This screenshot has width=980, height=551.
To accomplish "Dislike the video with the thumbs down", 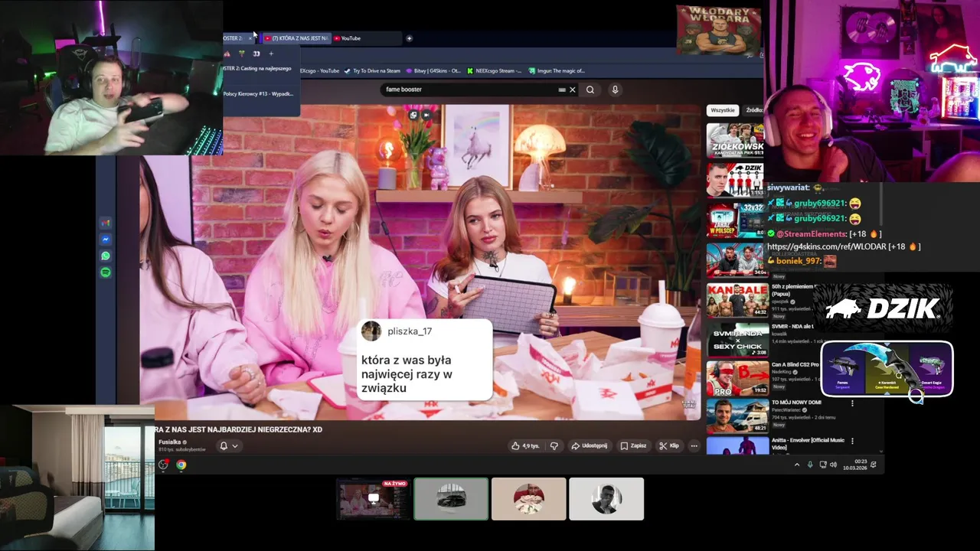I will pos(554,445).
